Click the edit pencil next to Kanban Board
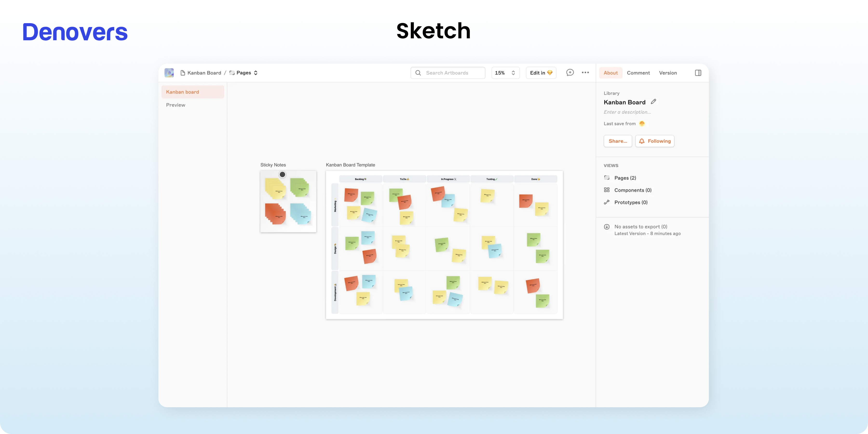The height and width of the screenshot is (434, 868). [653, 102]
